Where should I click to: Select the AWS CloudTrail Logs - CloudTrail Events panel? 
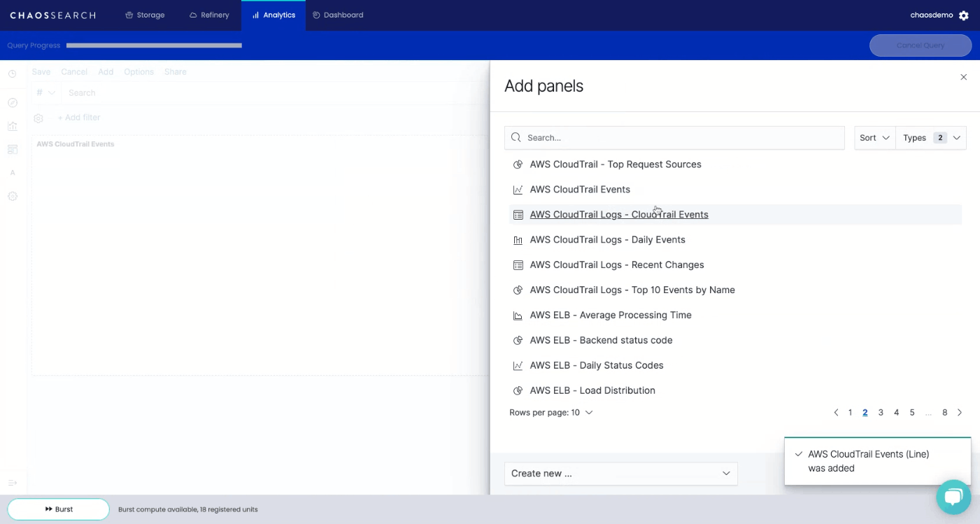618,214
